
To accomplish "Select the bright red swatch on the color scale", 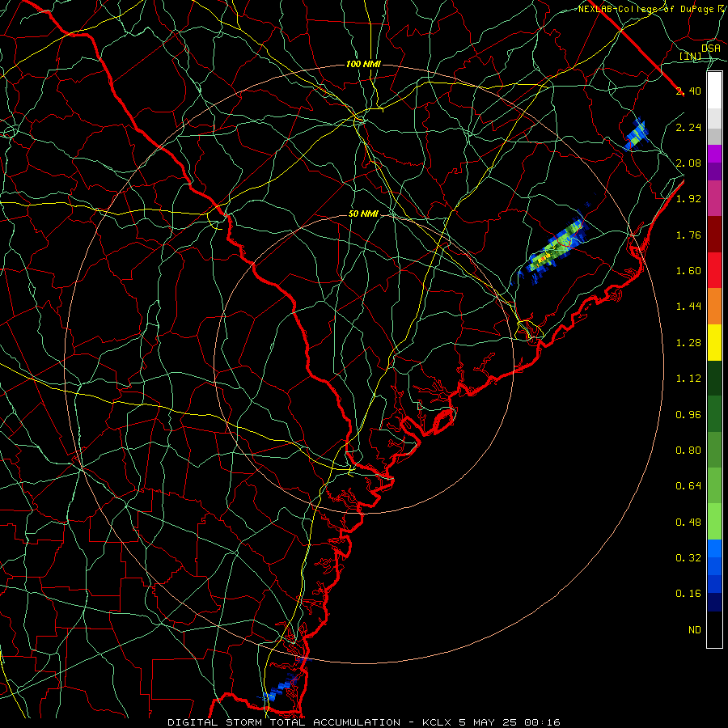I will pyautogui.click(x=714, y=270).
